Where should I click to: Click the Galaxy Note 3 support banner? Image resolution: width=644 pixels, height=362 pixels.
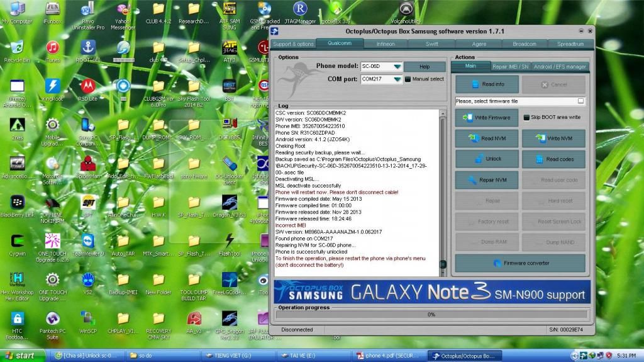(432, 292)
